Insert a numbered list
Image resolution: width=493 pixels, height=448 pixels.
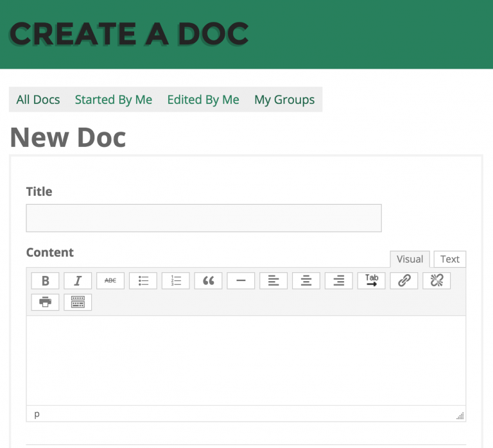176,280
